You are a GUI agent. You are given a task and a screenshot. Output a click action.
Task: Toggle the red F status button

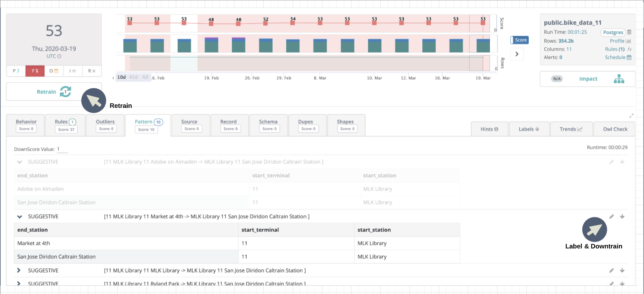(x=35, y=71)
